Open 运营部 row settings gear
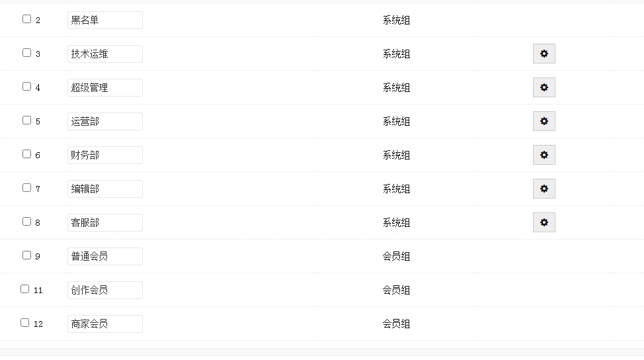 [x=543, y=121]
